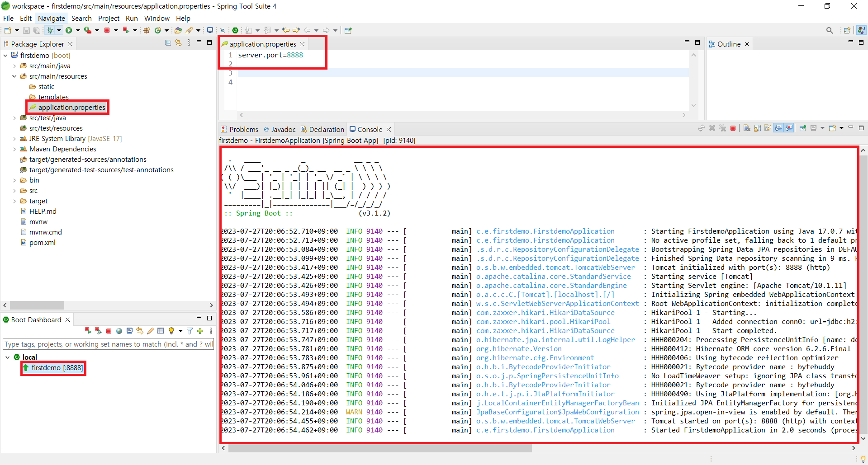This screenshot has width=868, height=465.
Task: Click Remove All Terminated Launches in Console
Action: click(722, 128)
